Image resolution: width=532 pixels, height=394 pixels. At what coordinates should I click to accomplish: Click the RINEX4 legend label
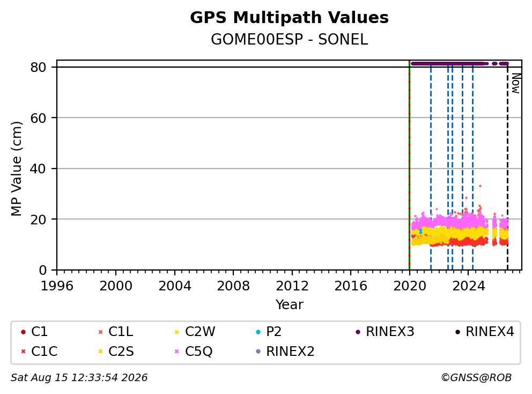pos(490,332)
